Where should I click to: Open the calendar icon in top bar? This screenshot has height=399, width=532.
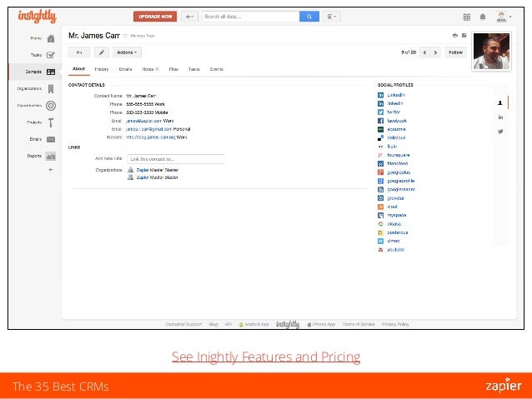tap(466, 17)
